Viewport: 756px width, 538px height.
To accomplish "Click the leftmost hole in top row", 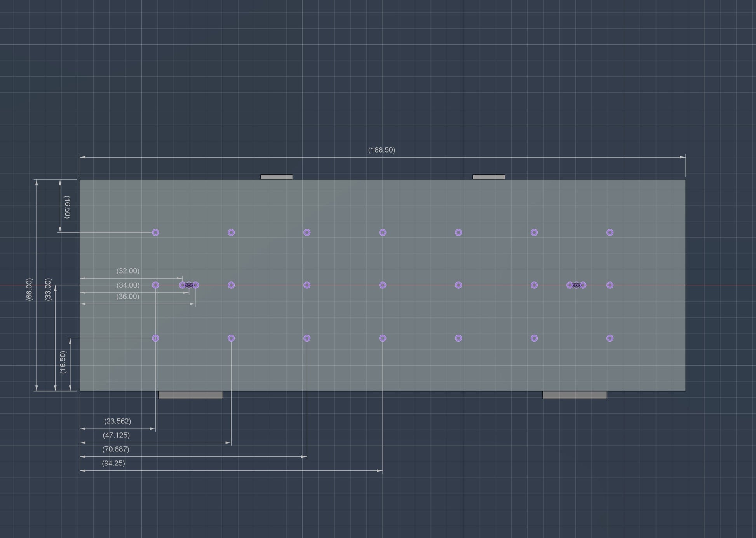I will pos(155,233).
